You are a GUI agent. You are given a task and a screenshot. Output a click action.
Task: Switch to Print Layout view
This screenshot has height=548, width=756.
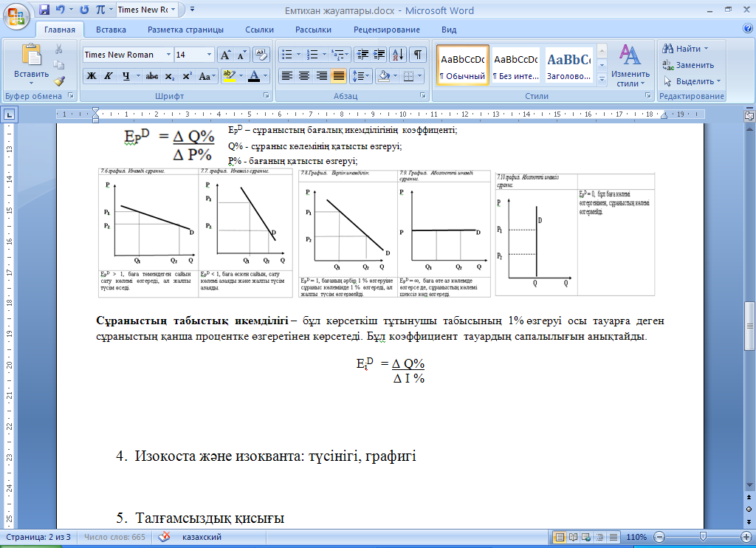[x=560, y=537]
